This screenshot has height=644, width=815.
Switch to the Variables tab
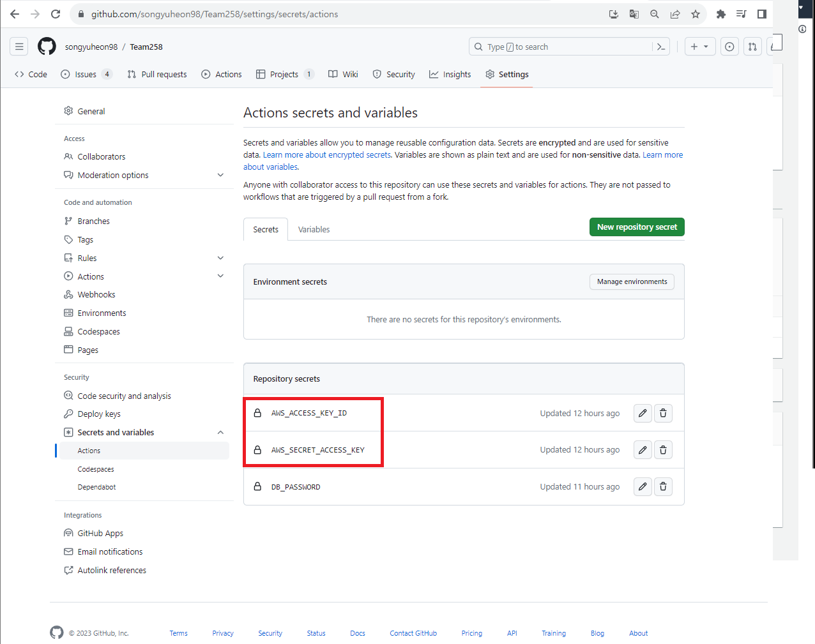314,229
